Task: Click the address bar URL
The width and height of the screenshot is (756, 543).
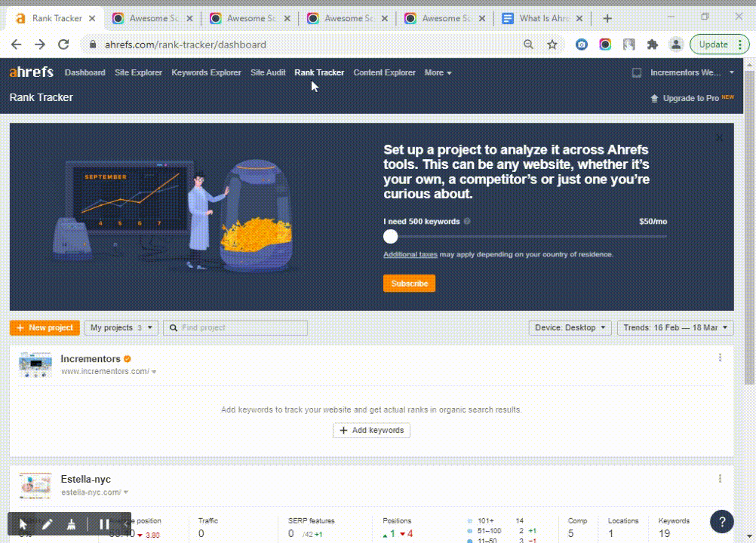Action: [x=186, y=44]
